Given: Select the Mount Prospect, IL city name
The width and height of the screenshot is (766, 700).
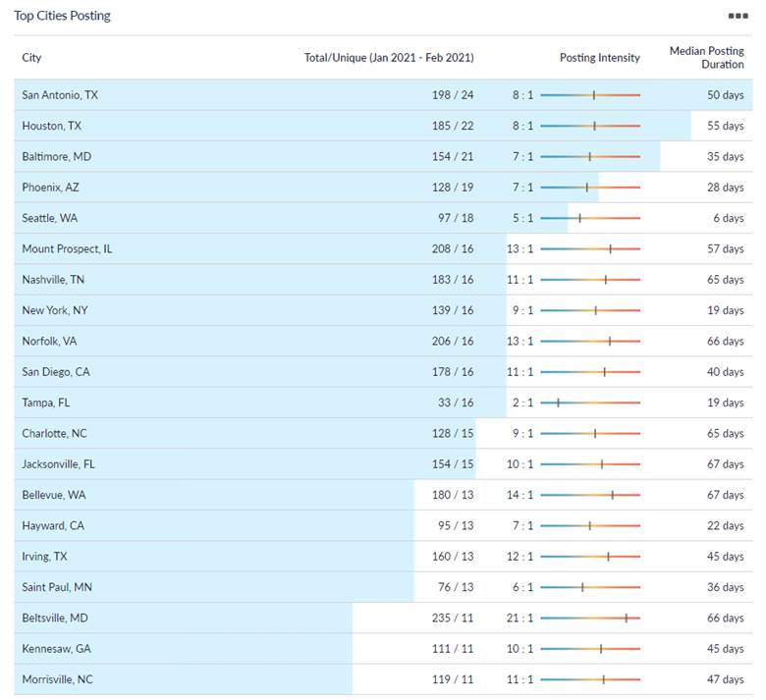Looking at the screenshot, I should (x=67, y=248).
